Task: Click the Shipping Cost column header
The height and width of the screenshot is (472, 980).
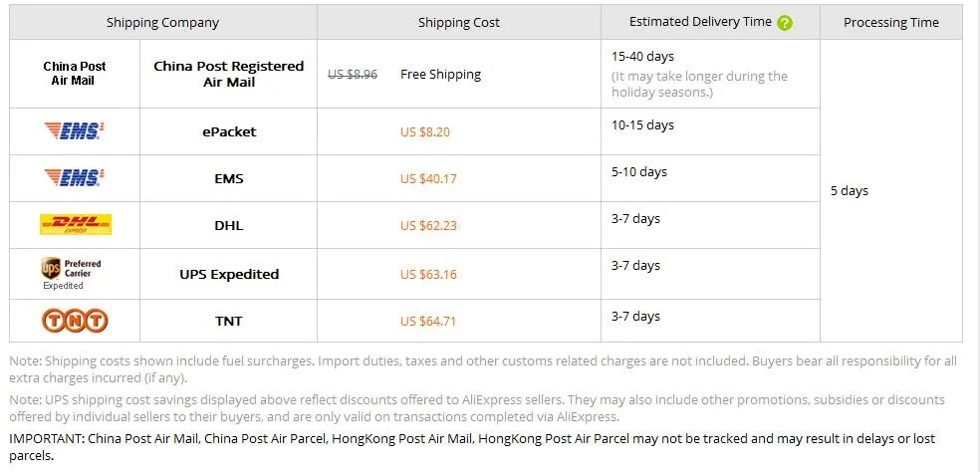Action: pos(459,23)
